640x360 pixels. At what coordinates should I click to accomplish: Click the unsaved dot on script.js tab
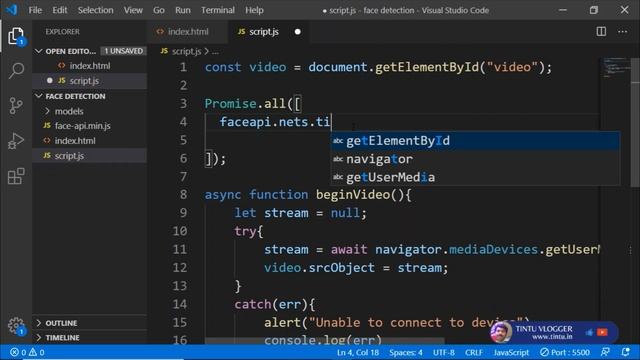pyautogui.click(x=298, y=32)
